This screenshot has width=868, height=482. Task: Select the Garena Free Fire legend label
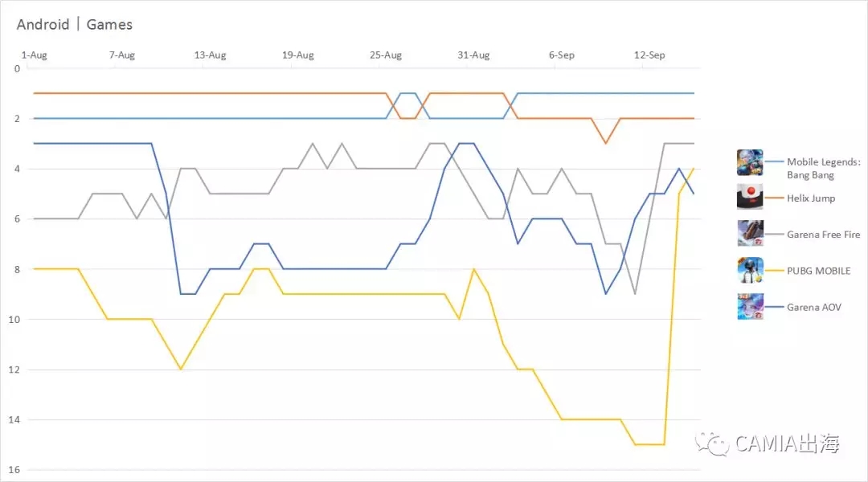point(824,235)
